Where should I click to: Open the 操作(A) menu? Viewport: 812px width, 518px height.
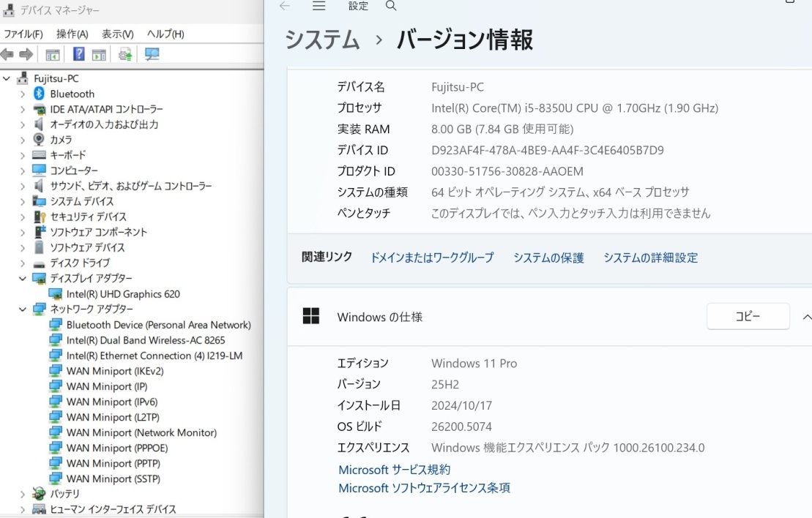point(72,34)
